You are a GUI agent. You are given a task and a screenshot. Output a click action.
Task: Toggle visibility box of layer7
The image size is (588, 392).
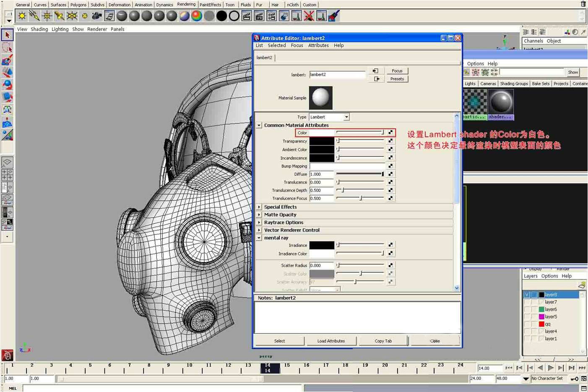[x=527, y=302]
